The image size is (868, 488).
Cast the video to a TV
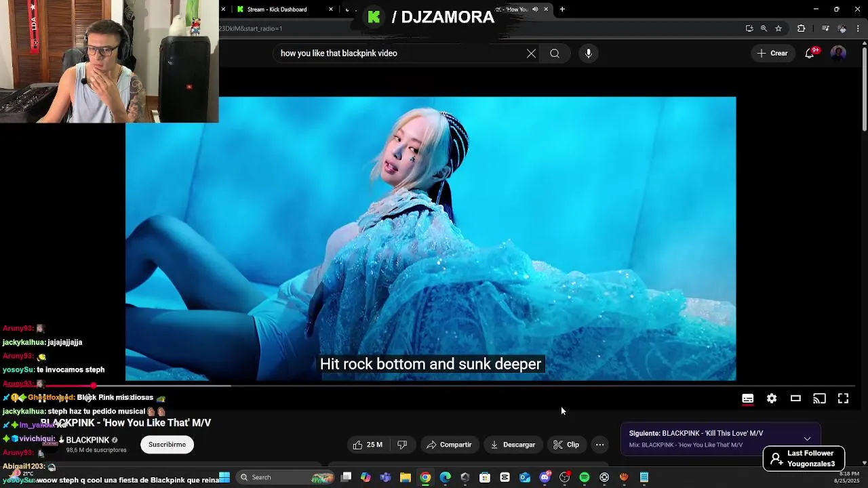click(819, 399)
